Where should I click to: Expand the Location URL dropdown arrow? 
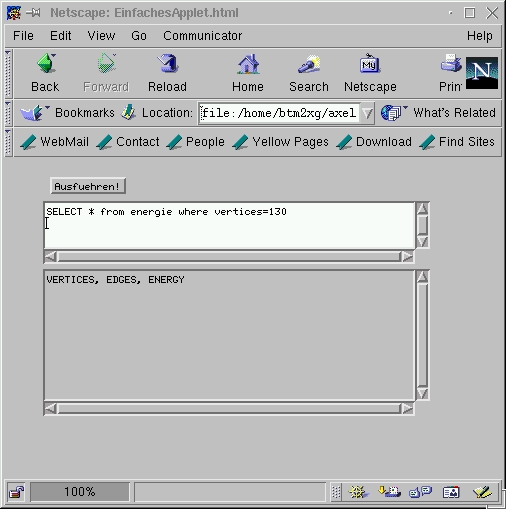(x=367, y=113)
